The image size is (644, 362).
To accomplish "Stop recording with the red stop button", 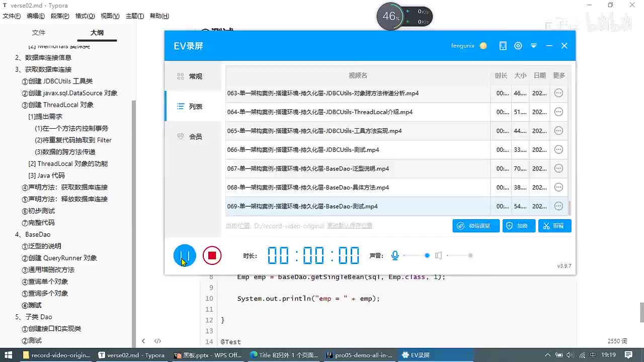I will pos(212,255).
